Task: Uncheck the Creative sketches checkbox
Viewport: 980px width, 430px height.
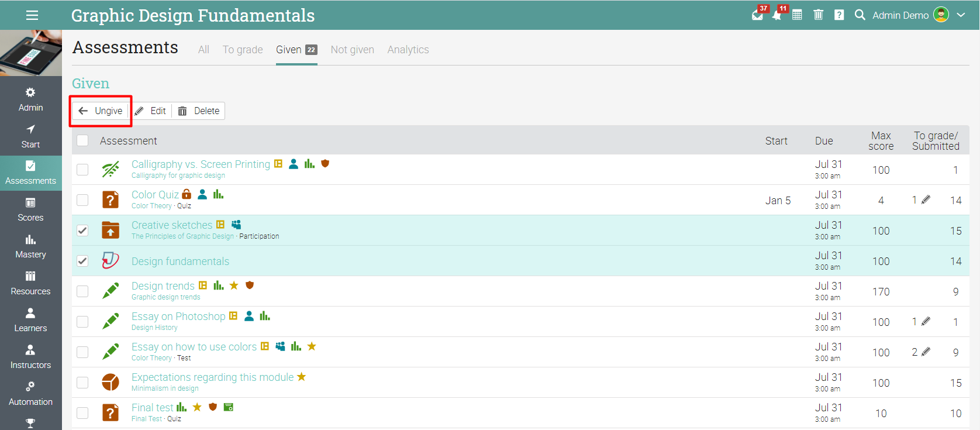Action: click(82, 231)
